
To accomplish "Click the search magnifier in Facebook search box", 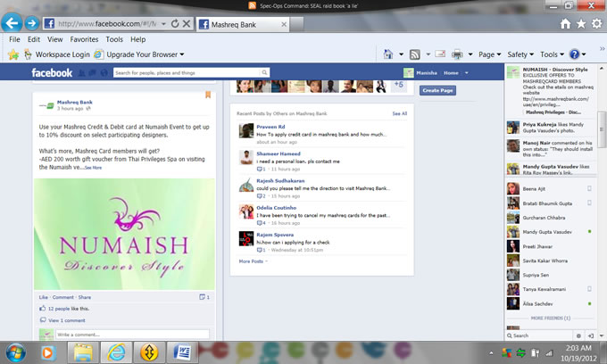I will [264, 73].
